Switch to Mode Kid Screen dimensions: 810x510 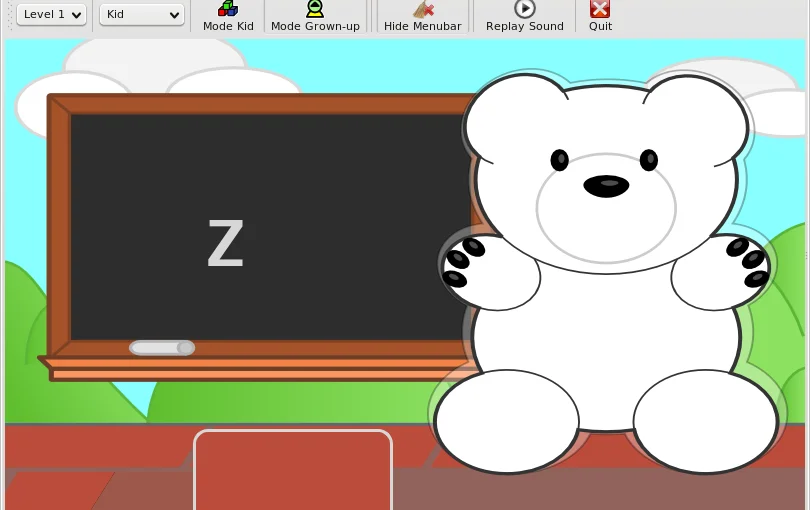click(228, 17)
